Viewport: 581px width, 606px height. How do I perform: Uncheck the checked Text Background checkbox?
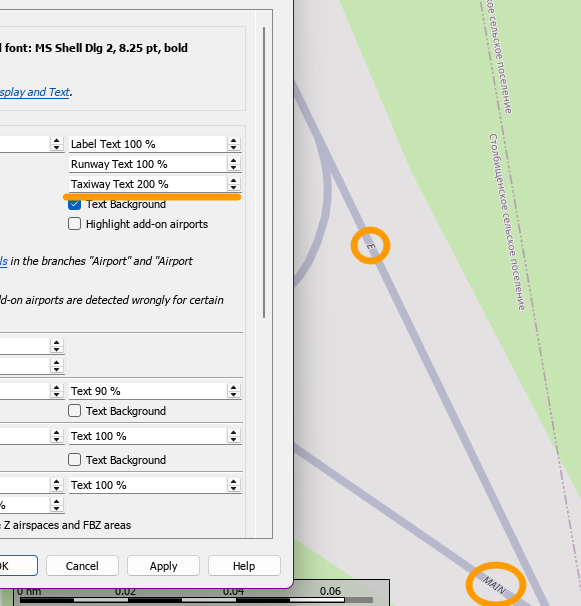75,204
